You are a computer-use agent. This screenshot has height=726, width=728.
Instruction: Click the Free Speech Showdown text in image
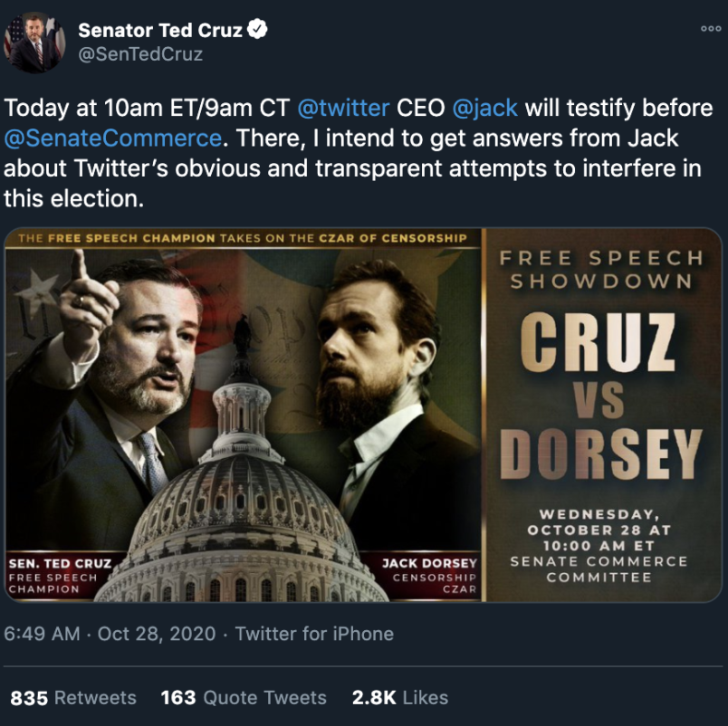(x=601, y=270)
